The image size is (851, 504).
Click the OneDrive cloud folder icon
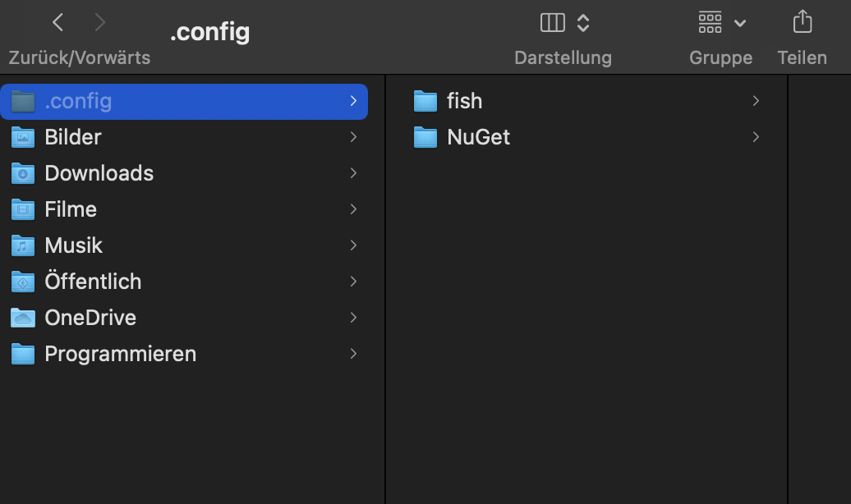pyautogui.click(x=22, y=318)
